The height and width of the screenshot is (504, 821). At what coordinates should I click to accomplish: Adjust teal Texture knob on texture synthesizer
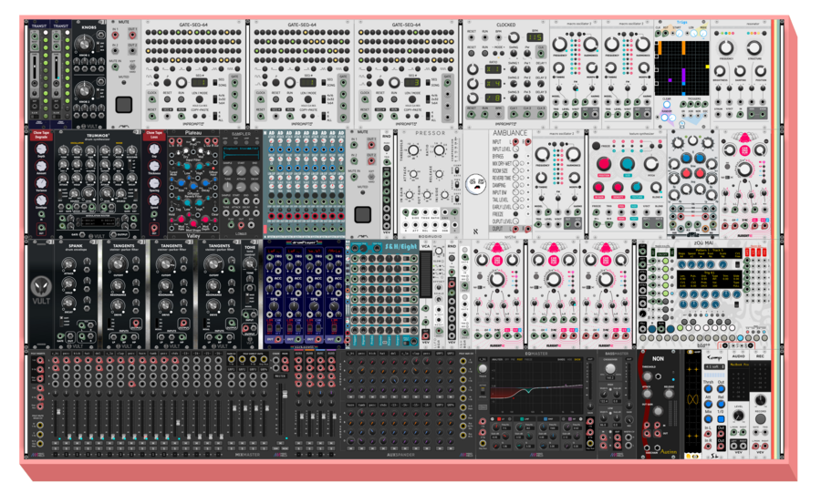(636, 187)
